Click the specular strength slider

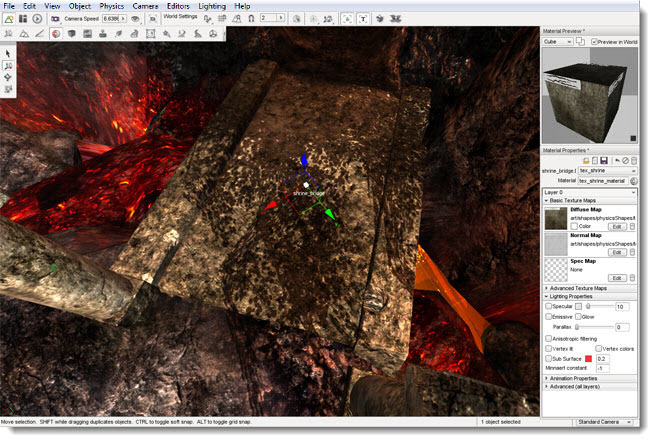click(x=599, y=307)
